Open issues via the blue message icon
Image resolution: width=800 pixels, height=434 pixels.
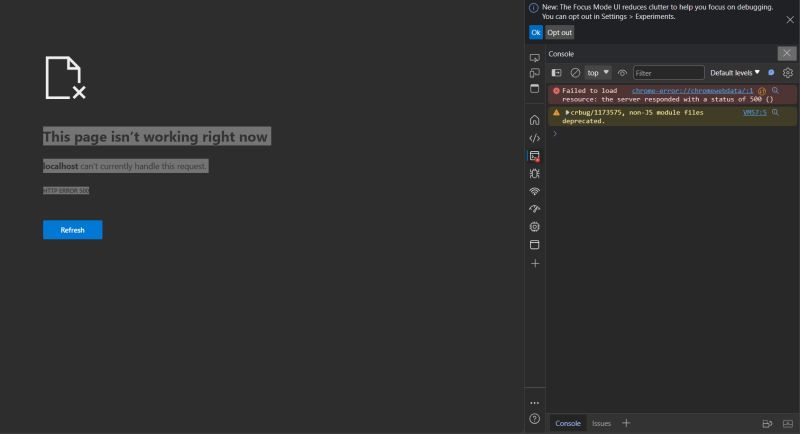[771, 72]
